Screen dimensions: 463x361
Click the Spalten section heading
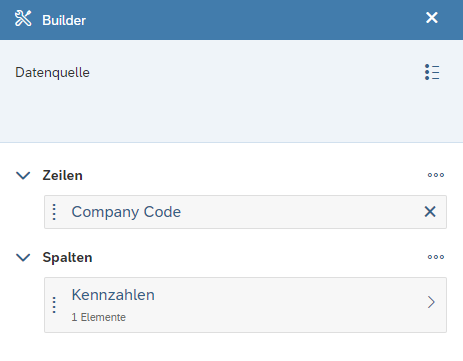[x=67, y=257]
